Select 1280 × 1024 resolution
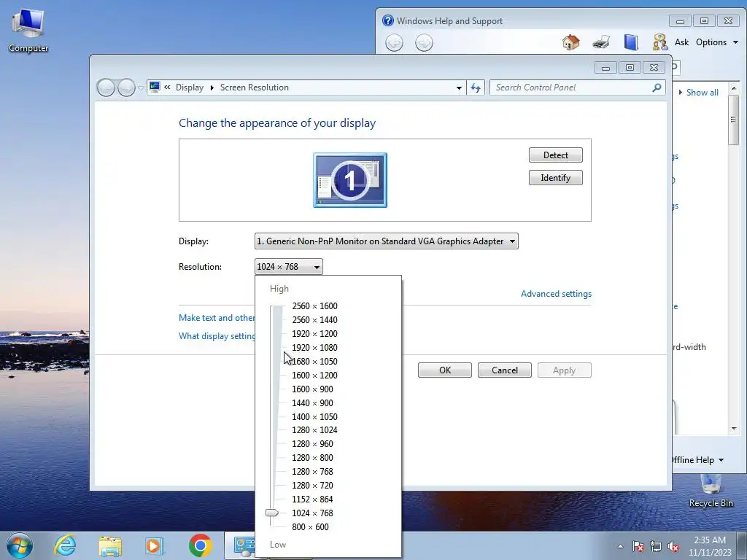The image size is (747, 560). pos(314,430)
